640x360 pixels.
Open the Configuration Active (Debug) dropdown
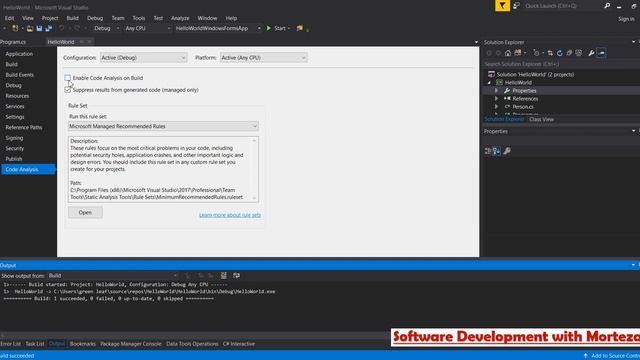pyautogui.click(x=144, y=58)
